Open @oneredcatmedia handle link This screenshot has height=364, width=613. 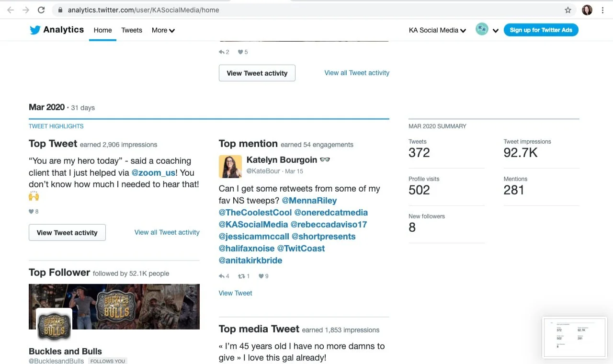pos(331,213)
